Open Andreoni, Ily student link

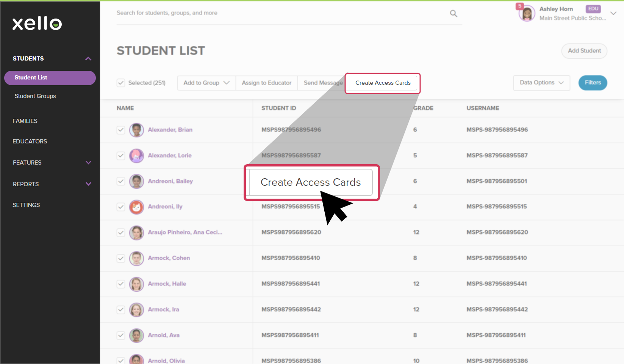tap(165, 207)
